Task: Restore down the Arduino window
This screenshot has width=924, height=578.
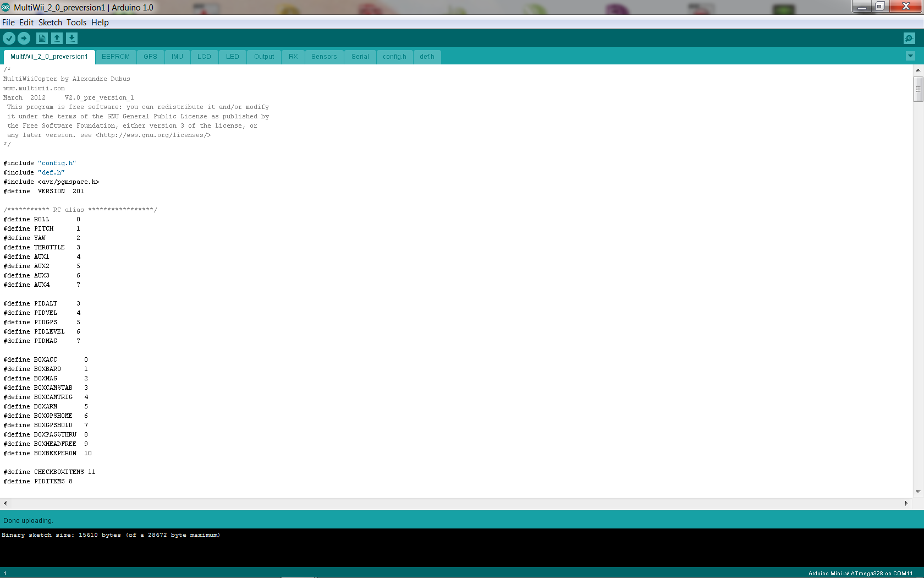Action: (x=879, y=7)
